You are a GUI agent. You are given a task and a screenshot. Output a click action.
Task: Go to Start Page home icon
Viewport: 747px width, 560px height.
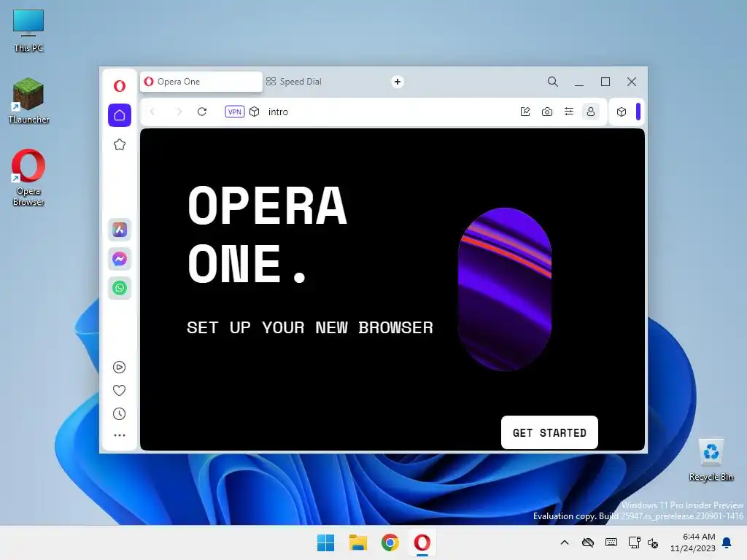click(120, 115)
